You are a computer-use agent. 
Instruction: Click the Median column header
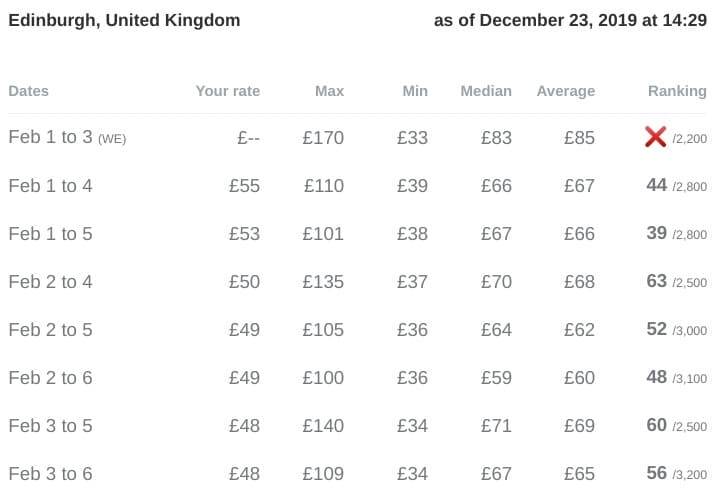click(x=485, y=91)
